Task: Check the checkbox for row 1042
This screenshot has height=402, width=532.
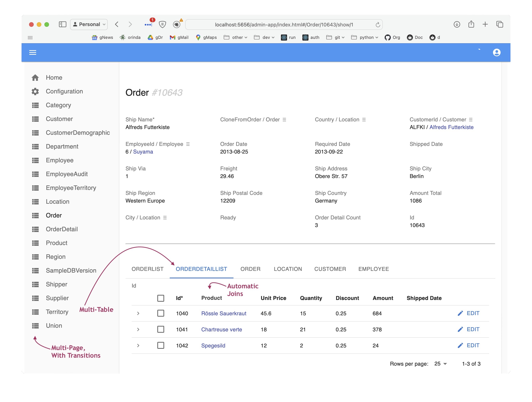Action: point(161,346)
